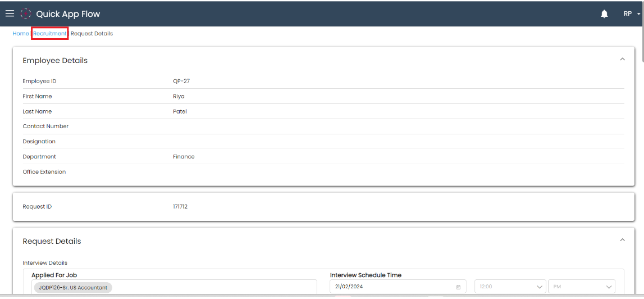Collapse the Employee Details section
The width and height of the screenshot is (644, 299).
pos(622,59)
